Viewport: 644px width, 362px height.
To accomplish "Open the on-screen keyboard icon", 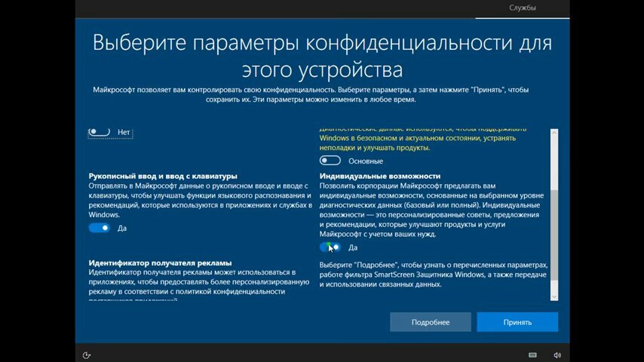I will [532, 355].
